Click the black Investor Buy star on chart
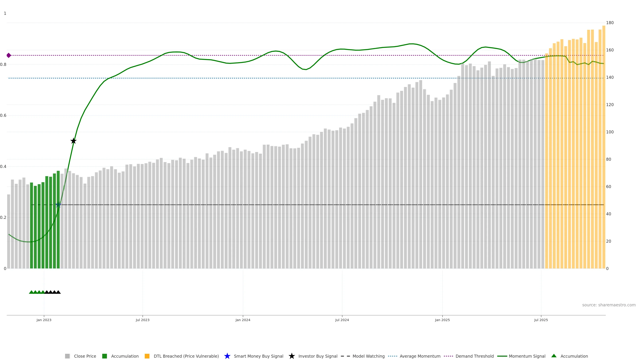The height and width of the screenshot is (362, 644). 73,141
